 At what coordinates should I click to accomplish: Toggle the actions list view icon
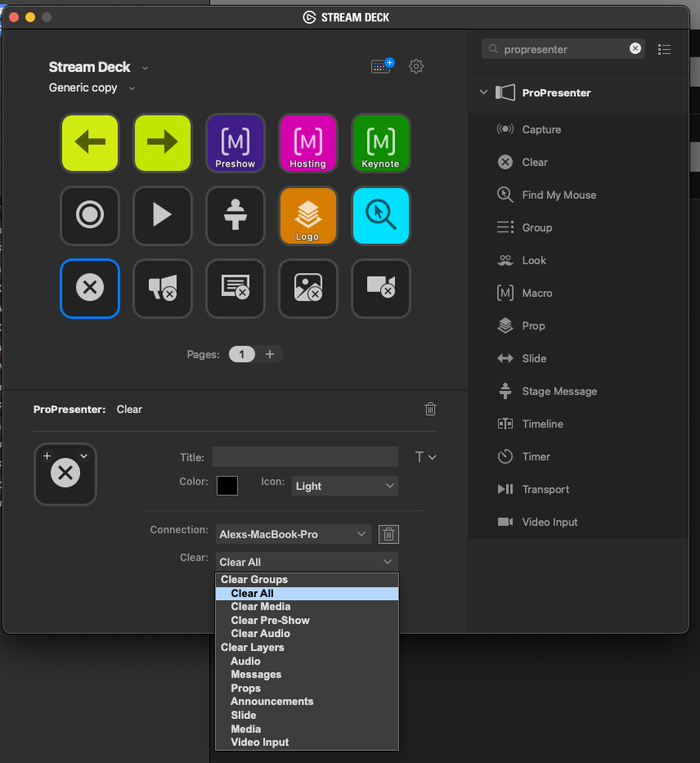point(664,49)
